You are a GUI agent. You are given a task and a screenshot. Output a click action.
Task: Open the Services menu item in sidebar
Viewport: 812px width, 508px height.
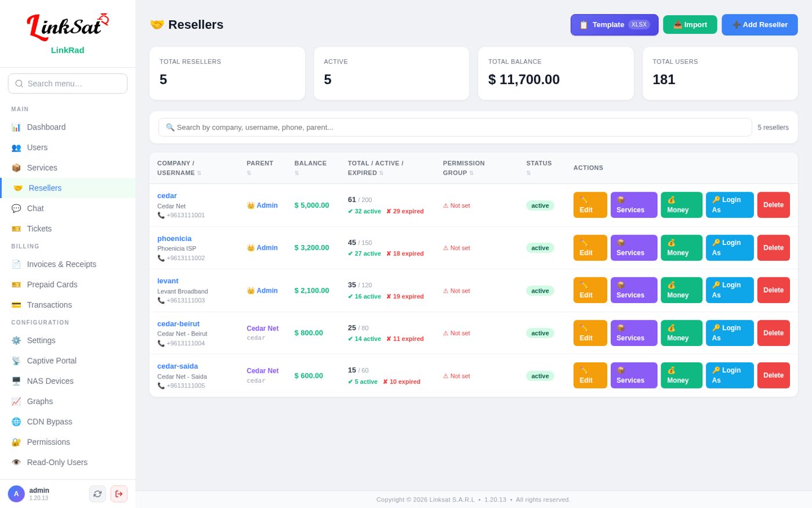point(68,168)
